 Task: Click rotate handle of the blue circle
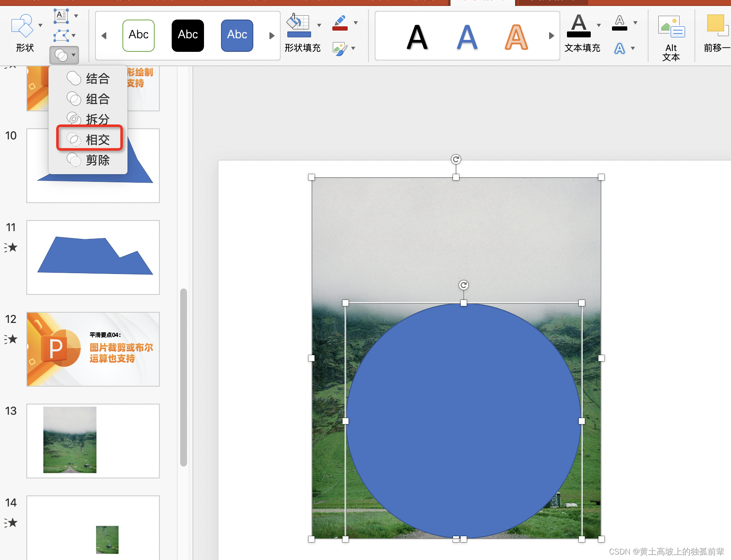point(464,285)
